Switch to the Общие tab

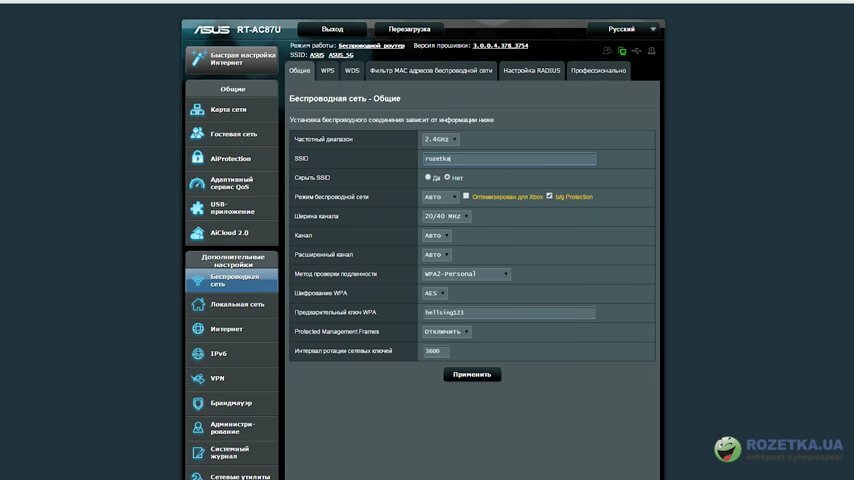pos(300,71)
